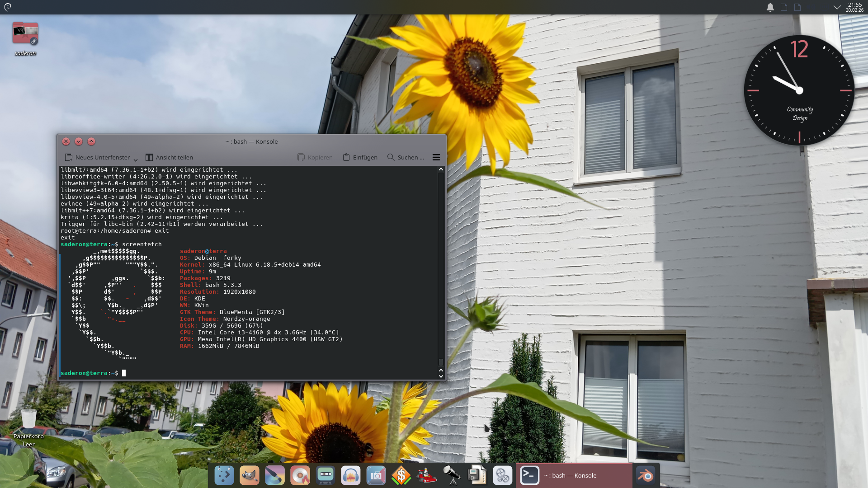Screen dimensions: 868x488
Task: Open Suchen search in Konsole
Action: pos(406,157)
